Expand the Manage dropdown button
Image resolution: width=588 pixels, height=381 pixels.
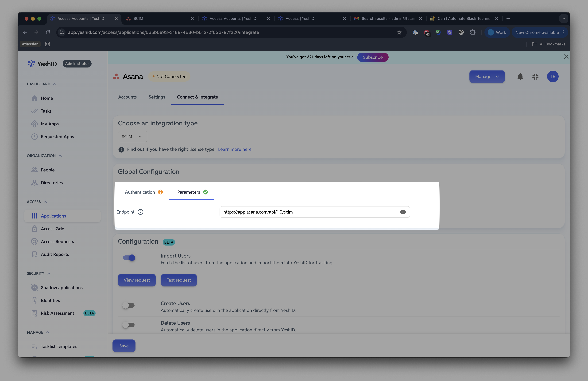[x=487, y=77]
